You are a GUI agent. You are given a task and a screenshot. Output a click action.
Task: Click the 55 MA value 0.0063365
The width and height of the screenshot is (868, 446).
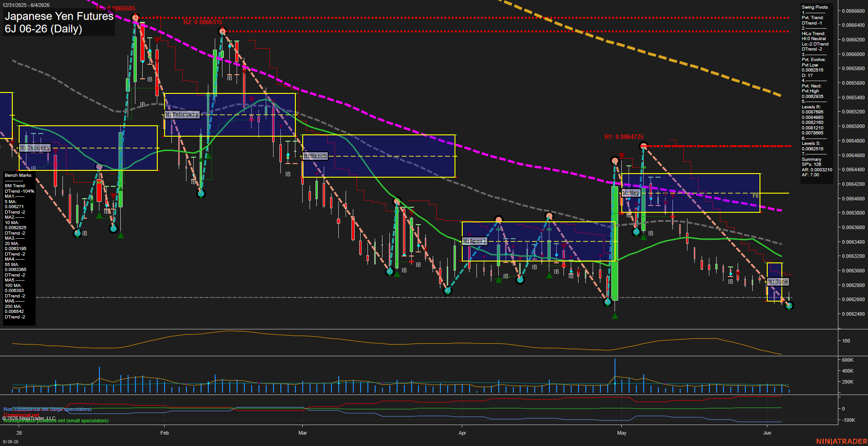click(15, 270)
